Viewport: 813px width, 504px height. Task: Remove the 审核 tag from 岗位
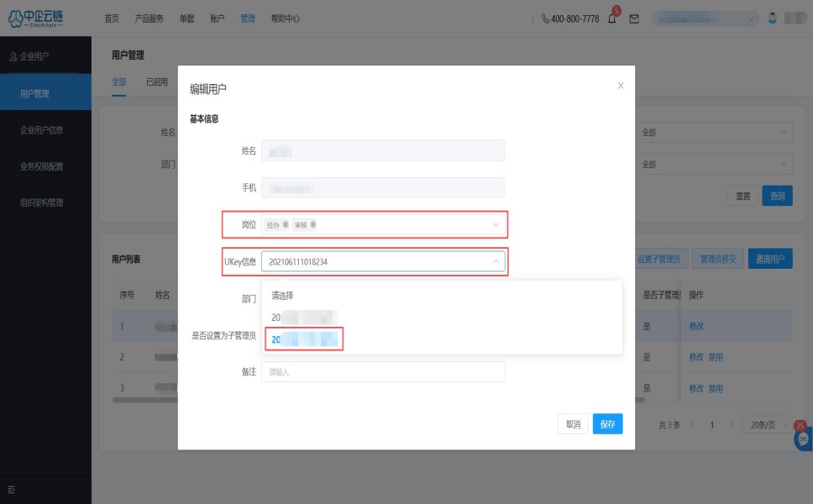click(313, 224)
